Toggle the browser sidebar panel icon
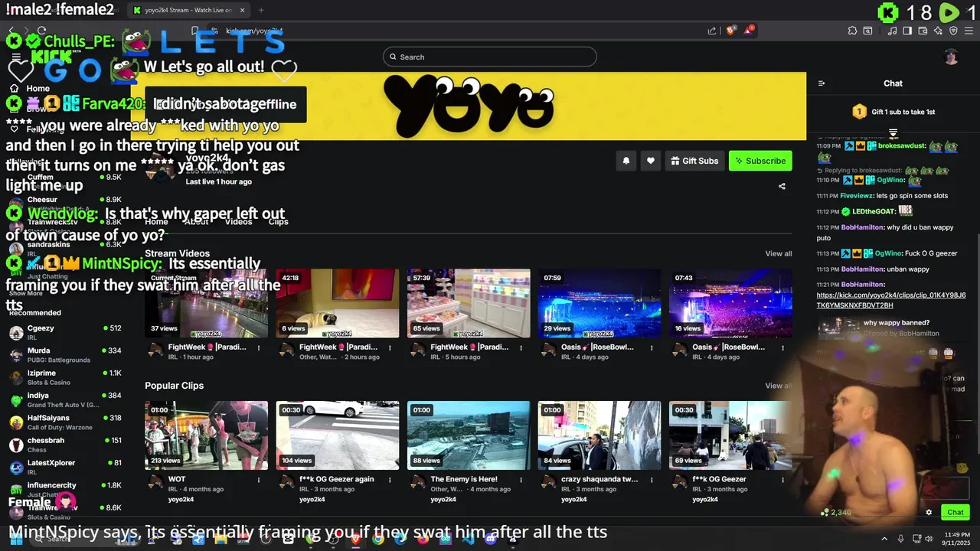980x551 pixels. coord(907,31)
